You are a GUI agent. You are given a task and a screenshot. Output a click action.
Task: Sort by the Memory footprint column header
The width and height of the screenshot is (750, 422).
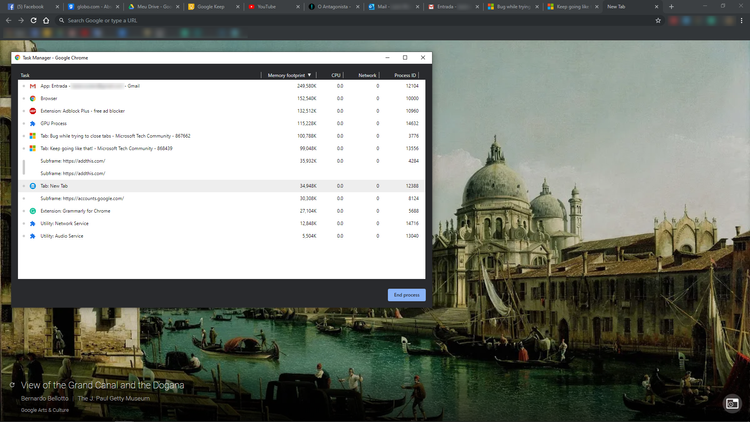[289, 75]
